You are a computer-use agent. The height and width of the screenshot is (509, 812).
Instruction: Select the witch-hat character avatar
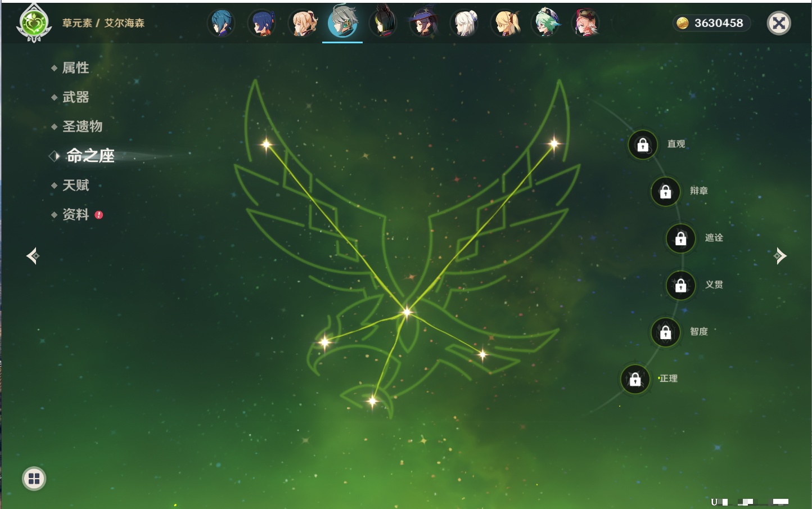(423, 23)
